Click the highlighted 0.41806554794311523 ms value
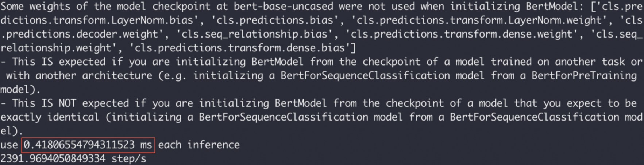 point(88,145)
